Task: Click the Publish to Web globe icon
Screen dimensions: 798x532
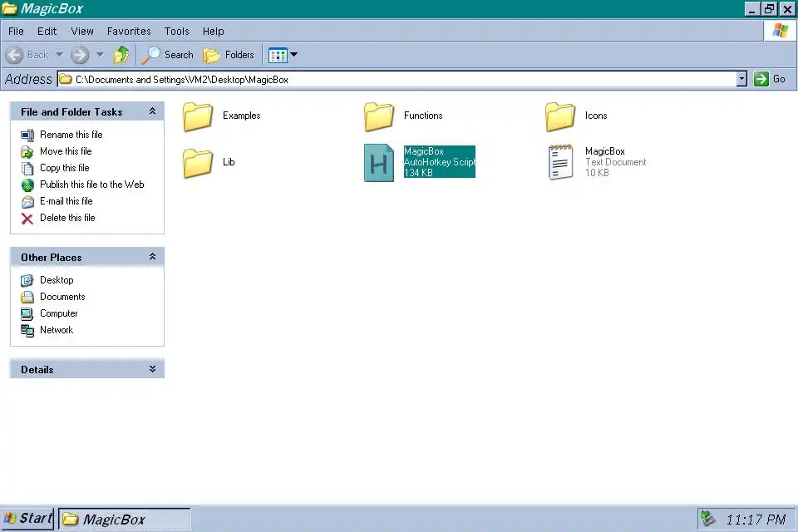Action: (27, 185)
